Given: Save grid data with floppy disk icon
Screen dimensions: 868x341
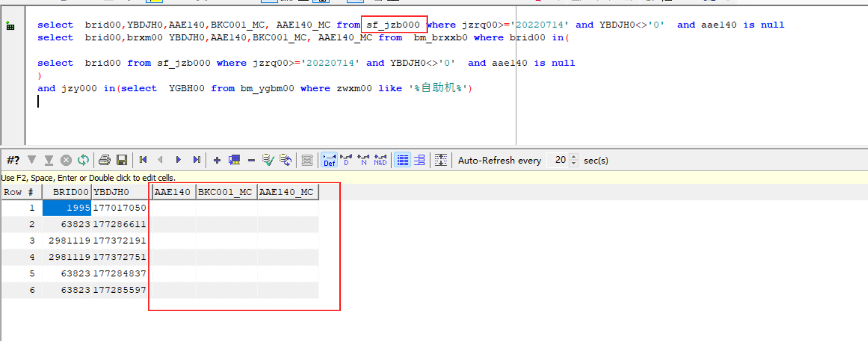Looking at the screenshot, I should coord(122,160).
